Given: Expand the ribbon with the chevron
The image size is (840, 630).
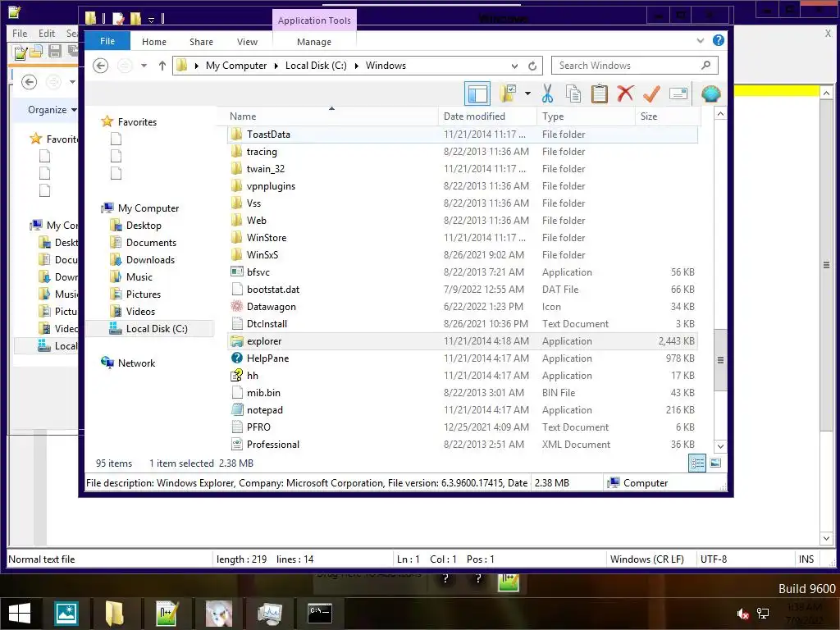Looking at the screenshot, I should [x=701, y=41].
